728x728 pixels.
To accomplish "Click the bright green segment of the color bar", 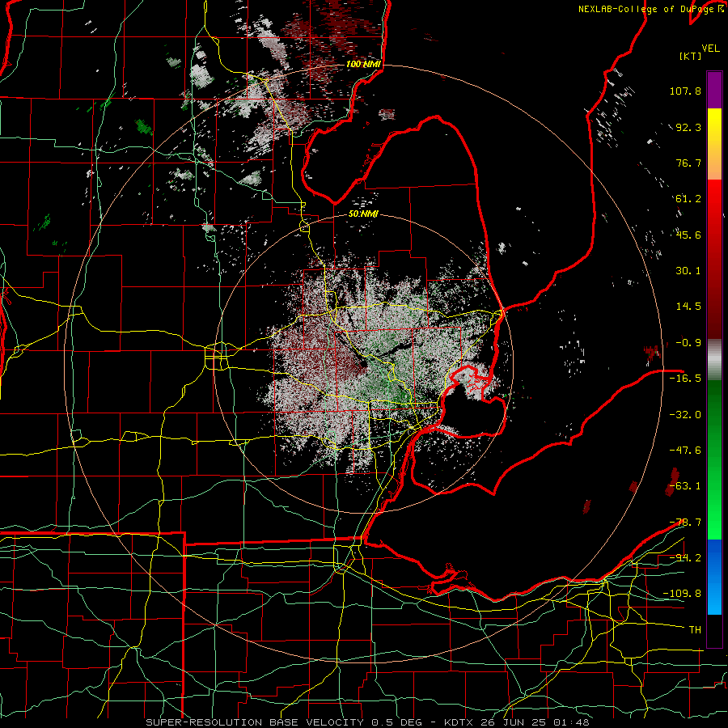I will pos(714,459).
